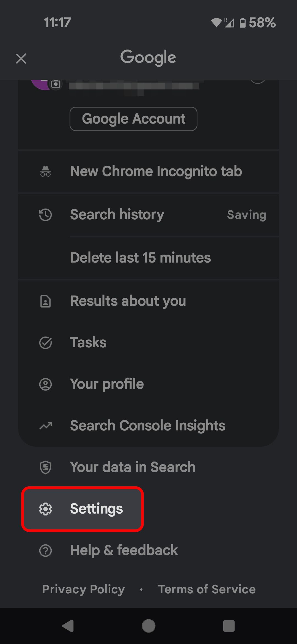Screen dimensions: 297x644
Task: Tap the Incognito hat-and-glasses icon
Action: tap(45, 171)
